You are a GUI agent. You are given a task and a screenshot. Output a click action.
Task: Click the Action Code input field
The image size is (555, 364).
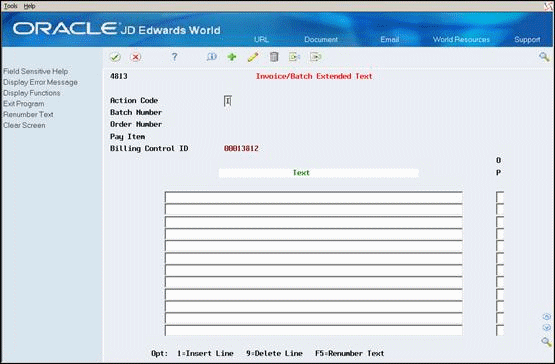coord(228,101)
